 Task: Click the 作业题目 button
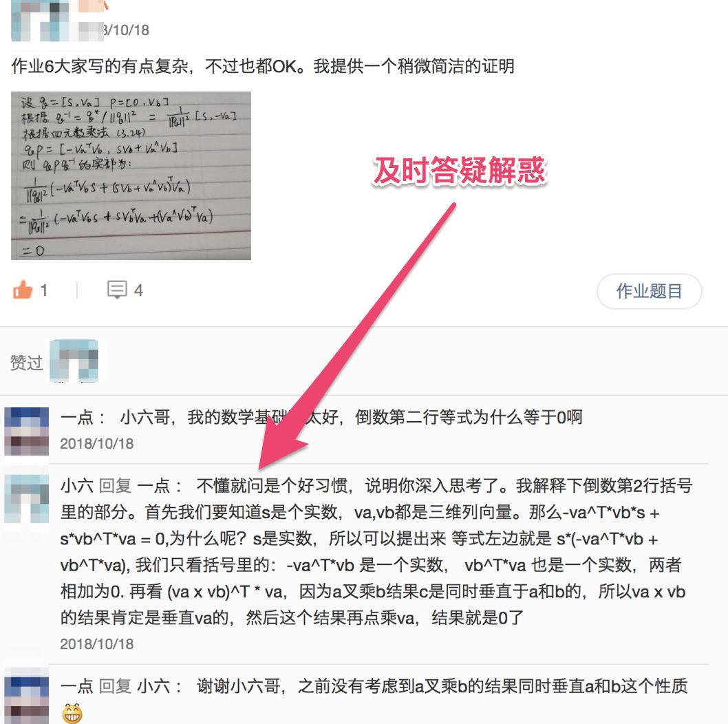coord(649,291)
